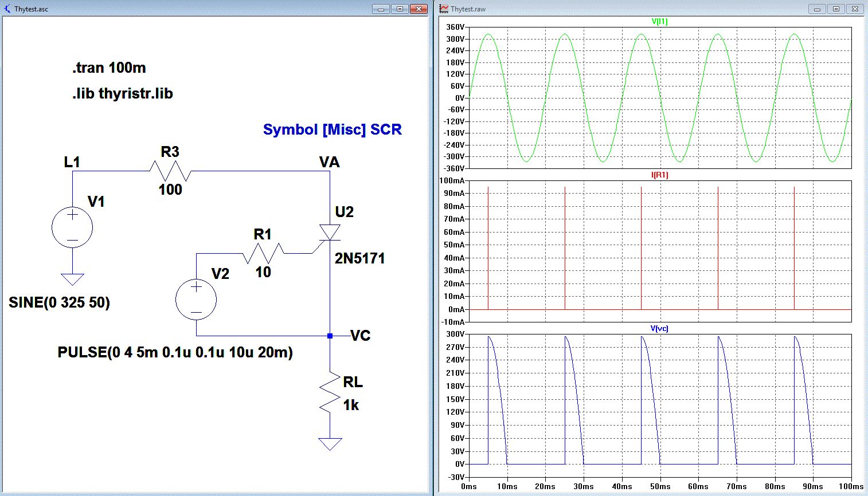Screen dimensions: 868x496
Task: Click the 1k value of RL
Action: [351, 406]
